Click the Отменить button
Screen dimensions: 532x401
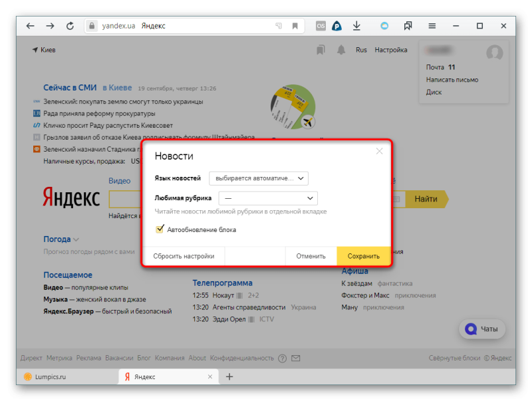[311, 256]
